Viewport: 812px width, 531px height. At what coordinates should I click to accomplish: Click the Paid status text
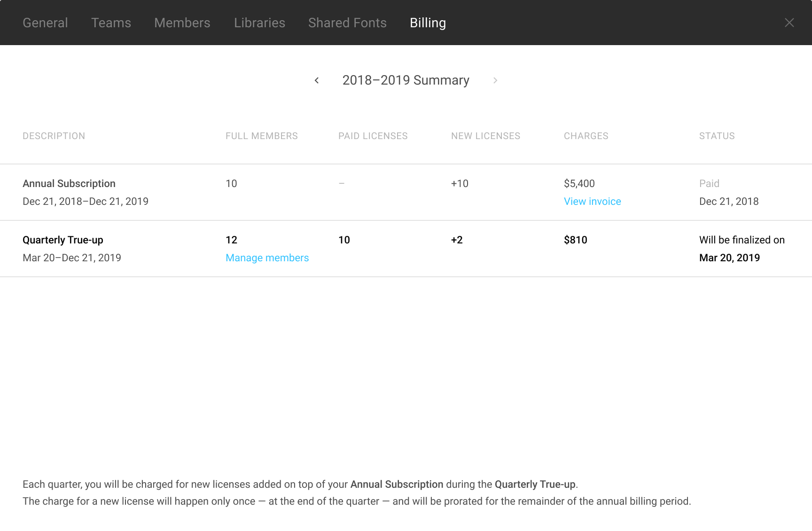[x=709, y=183]
